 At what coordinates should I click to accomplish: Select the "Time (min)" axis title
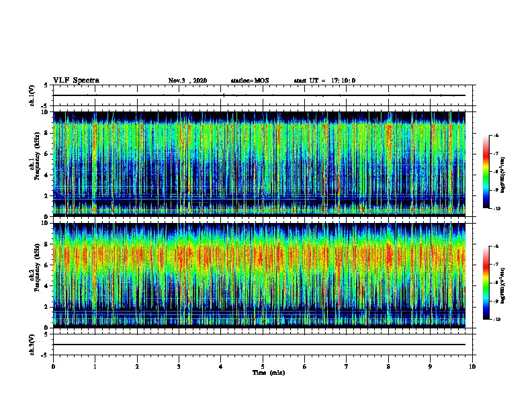[269, 373]
